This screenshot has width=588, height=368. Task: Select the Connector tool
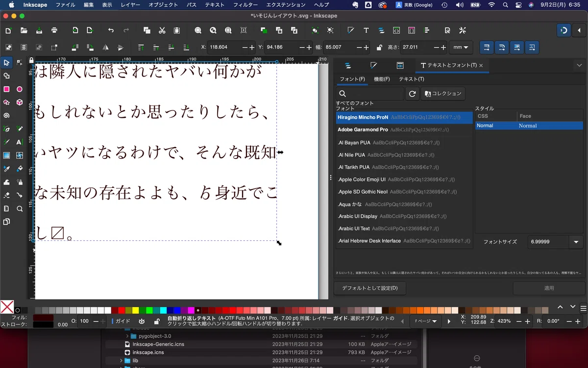coord(20,195)
